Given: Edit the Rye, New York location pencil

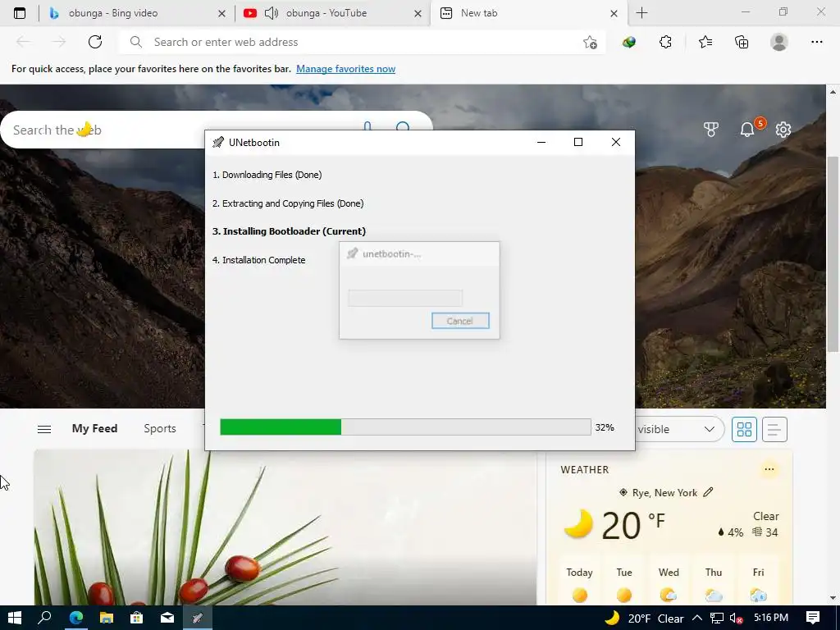Looking at the screenshot, I should (x=708, y=492).
